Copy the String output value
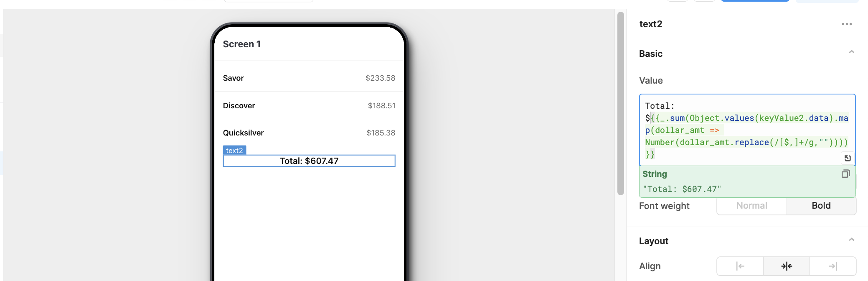The width and height of the screenshot is (868, 281). (x=845, y=174)
